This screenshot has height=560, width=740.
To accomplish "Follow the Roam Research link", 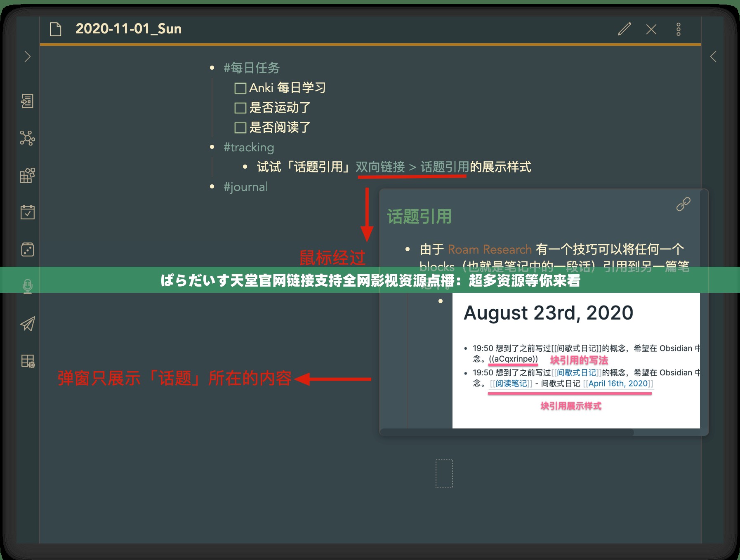I will [488, 249].
